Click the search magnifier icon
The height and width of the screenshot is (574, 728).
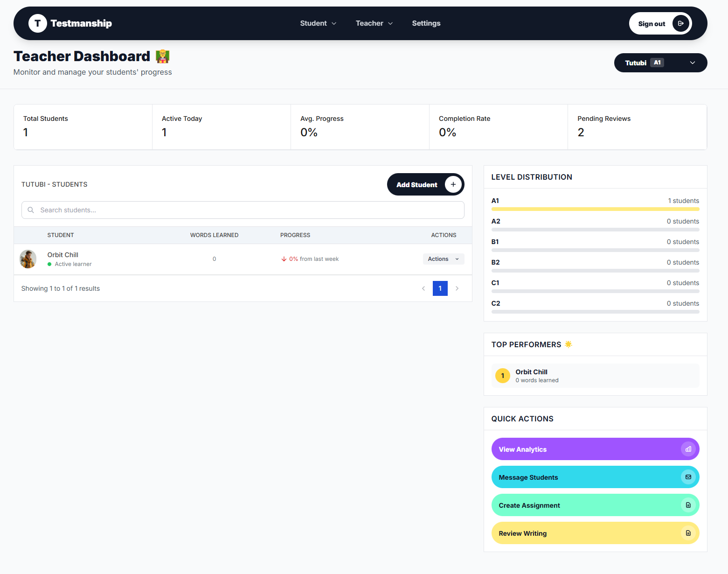click(x=31, y=210)
